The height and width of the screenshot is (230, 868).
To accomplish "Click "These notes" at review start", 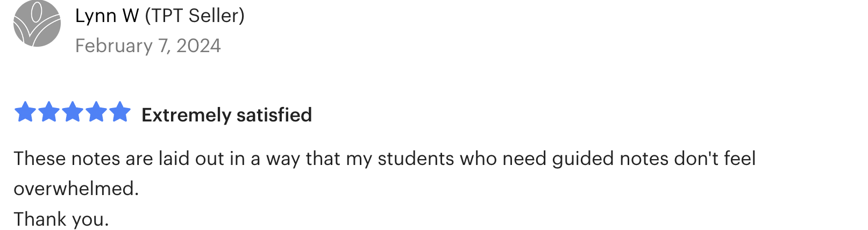I will coord(67,159).
